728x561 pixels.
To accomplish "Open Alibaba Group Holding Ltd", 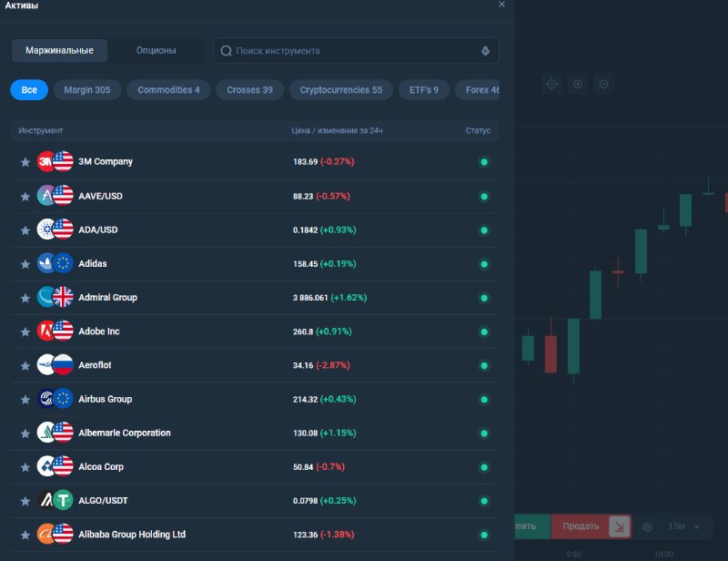I will [255, 535].
